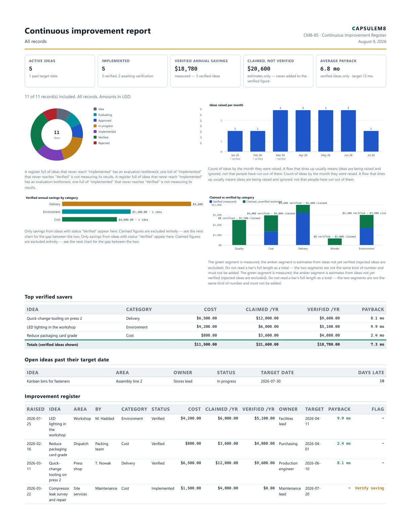Open the Implemented summary card

[x=133, y=71]
